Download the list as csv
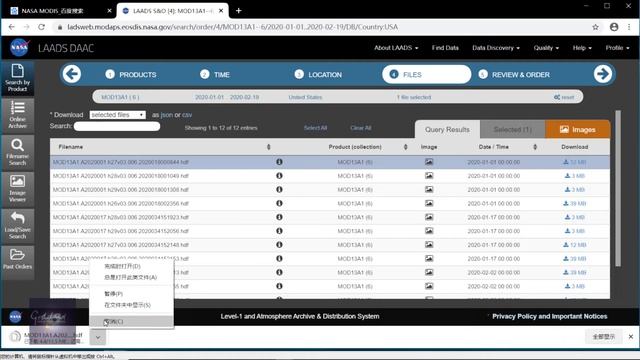This screenshot has width=640, height=360. 187,115
